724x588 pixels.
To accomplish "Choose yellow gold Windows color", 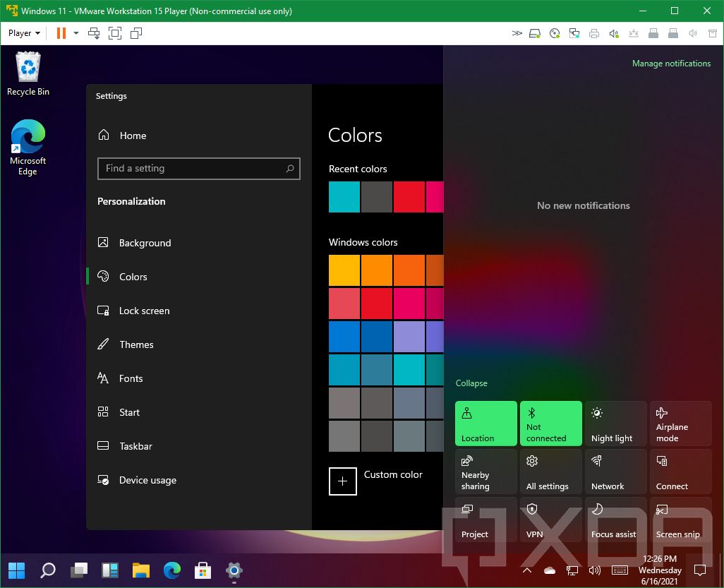I will point(344,270).
